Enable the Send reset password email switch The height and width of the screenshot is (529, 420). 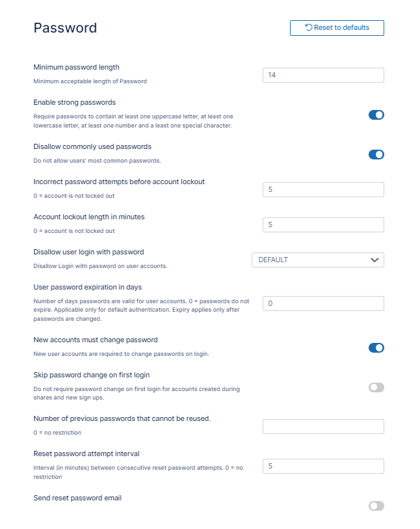click(376, 506)
